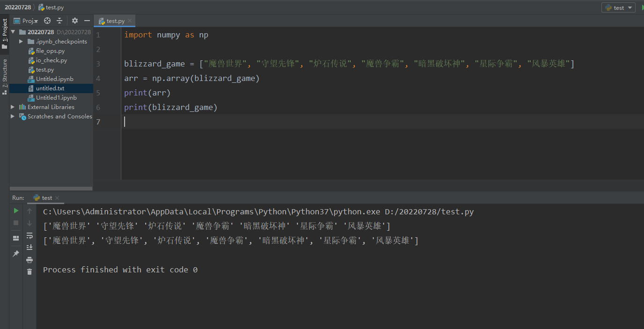Click the 'print(blizzard_game)' code line
The width and height of the screenshot is (644, 329).
171,108
